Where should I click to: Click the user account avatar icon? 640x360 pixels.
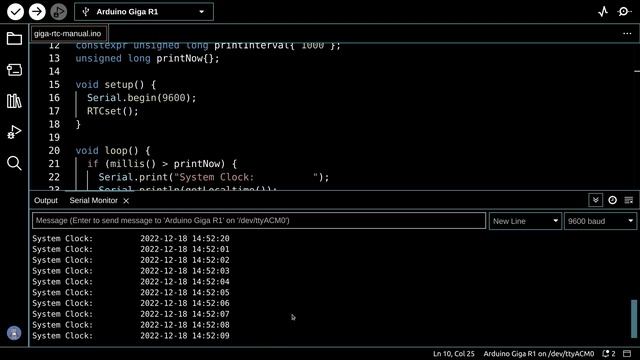(x=14, y=333)
